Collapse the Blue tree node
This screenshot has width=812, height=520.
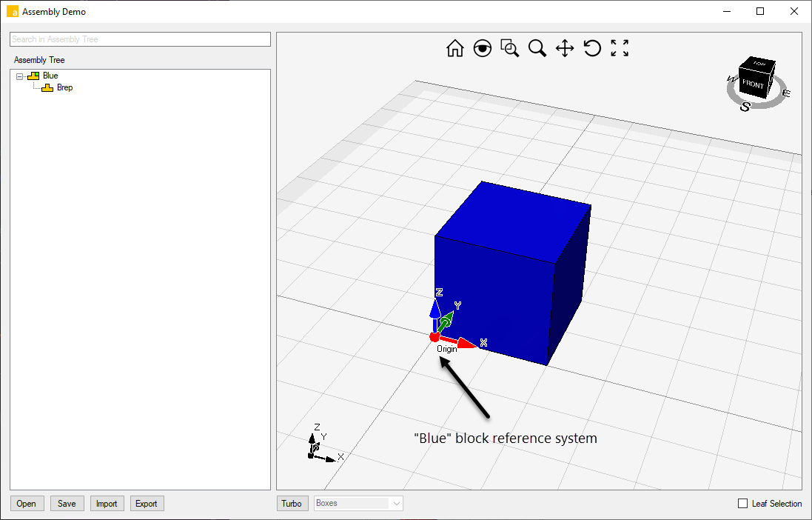19,75
